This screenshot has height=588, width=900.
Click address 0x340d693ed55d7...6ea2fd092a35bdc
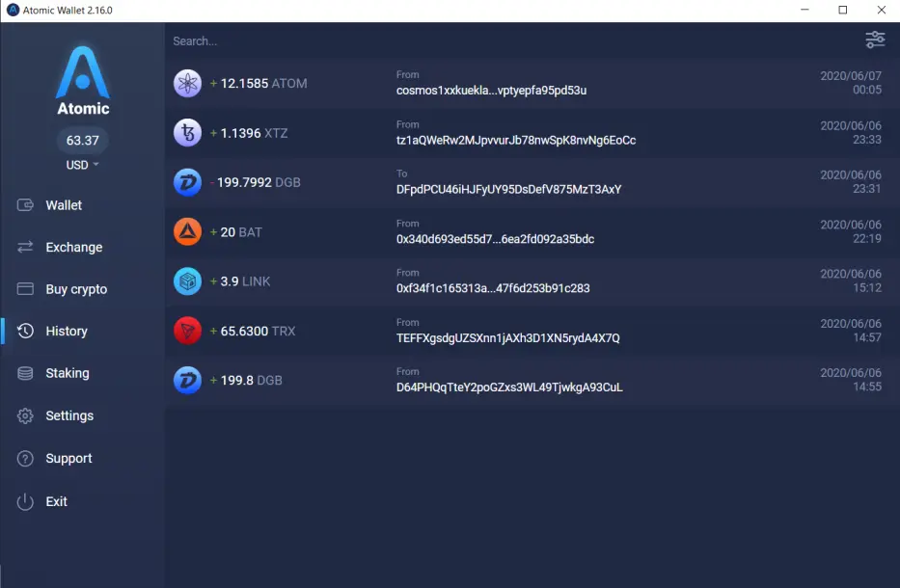click(x=496, y=239)
